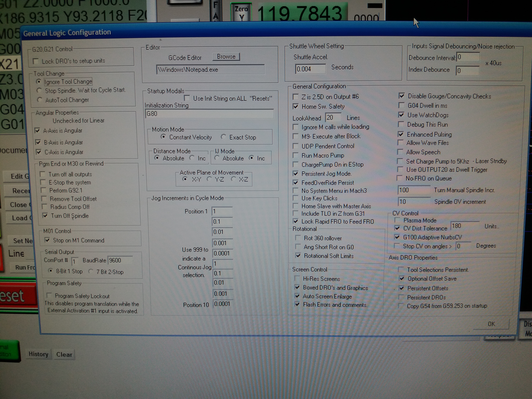
Task: Enable Lock DRO's to setup units
Action: point(36,61)
